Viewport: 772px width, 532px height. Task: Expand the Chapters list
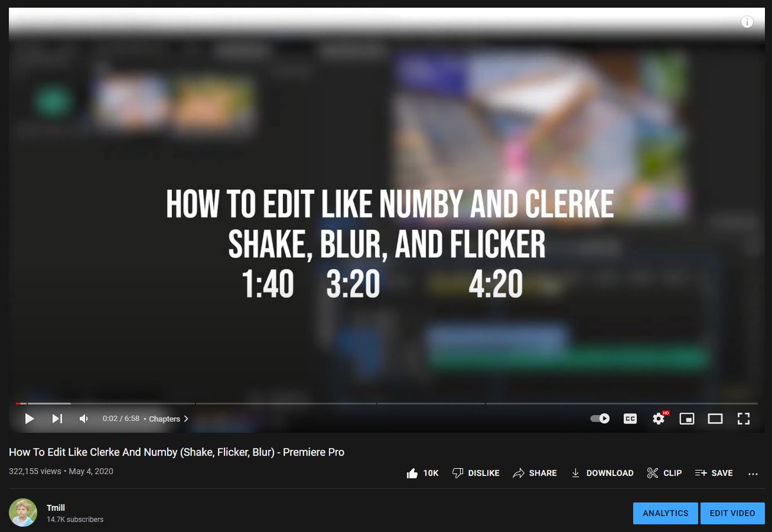click(x=169, y=419)
